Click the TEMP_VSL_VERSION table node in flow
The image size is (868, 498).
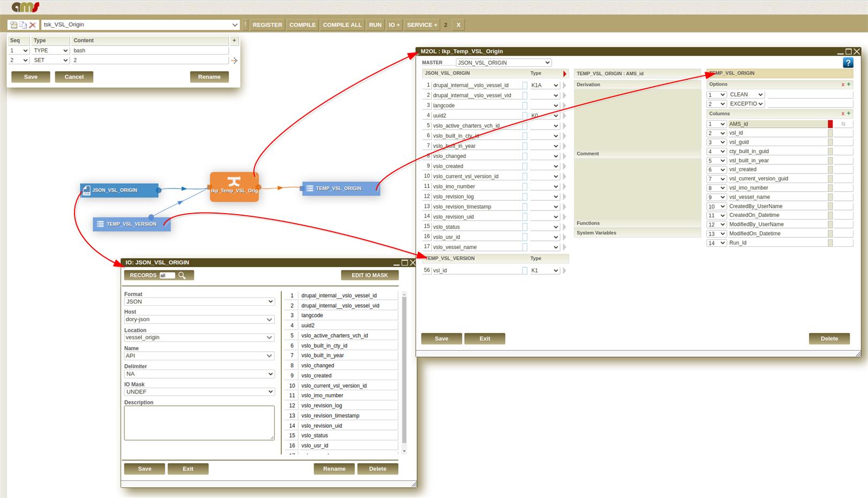point(132,224)
